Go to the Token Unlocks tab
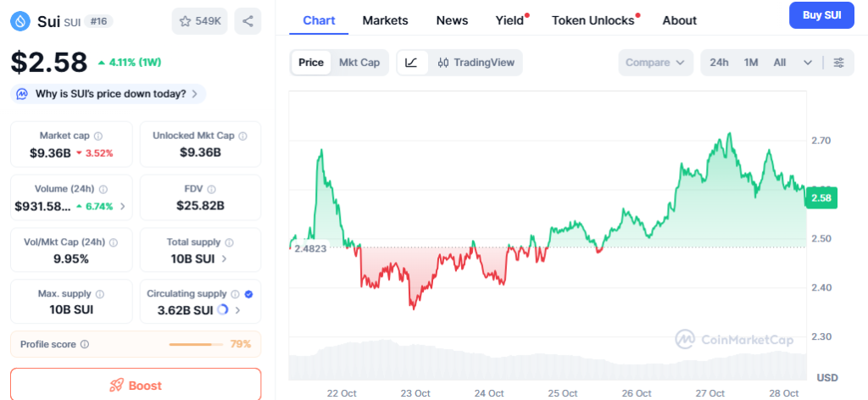 (593, 20)
